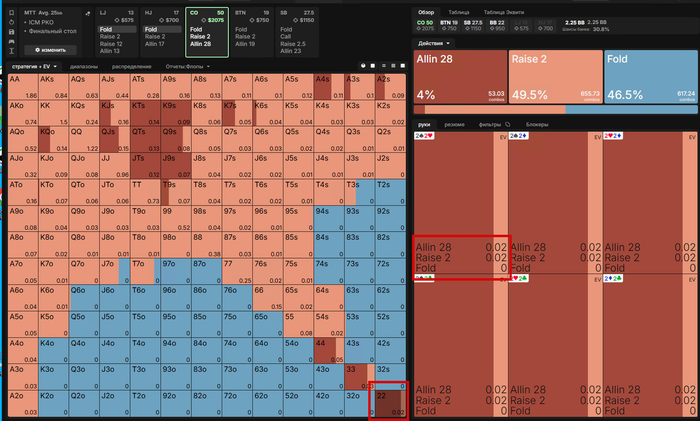
Task: Switch to the Таблица Эквити tab
Action: tap(504, 13)
